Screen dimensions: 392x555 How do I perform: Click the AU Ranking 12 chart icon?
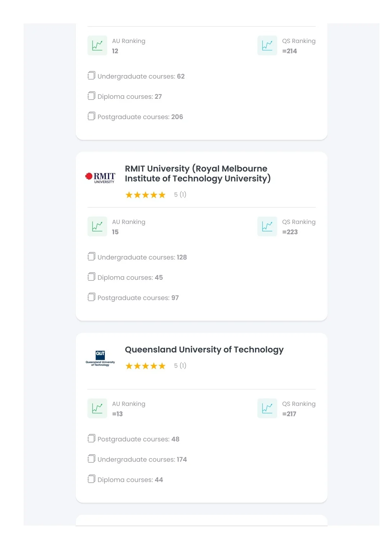coord(97,46)
